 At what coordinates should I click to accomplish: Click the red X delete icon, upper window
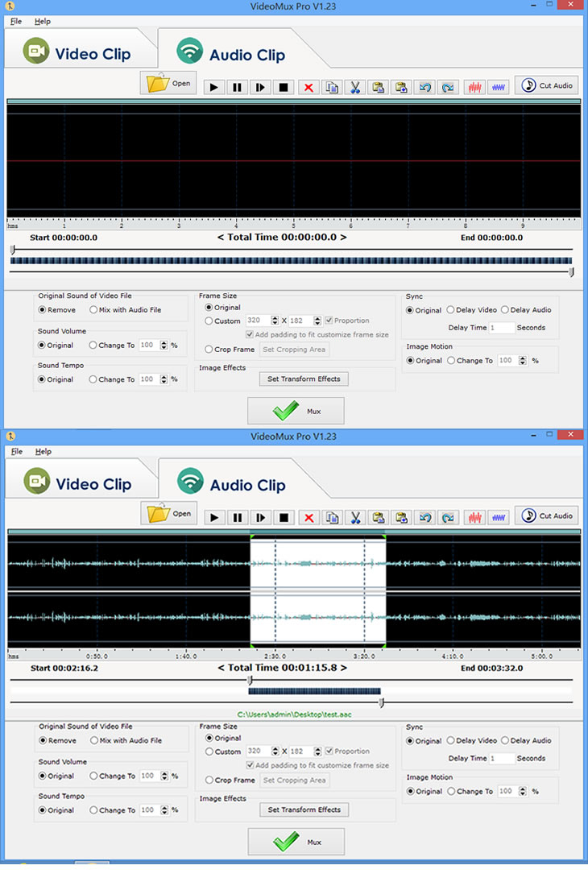click(308, 87)
